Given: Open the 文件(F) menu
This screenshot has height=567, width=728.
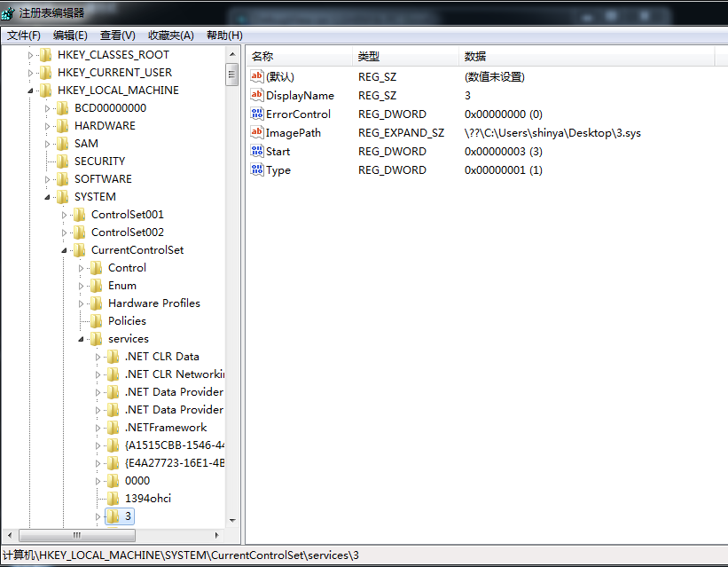Looking at the screenshot, I should click(24, 35).
